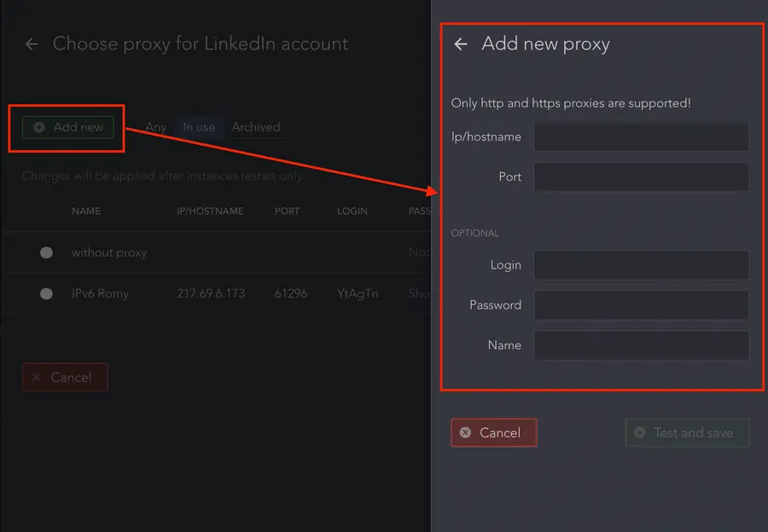Click the circled X icon on right Cancel button
The height and width of the screenshot is (532, 768).
(x=466, y=432)
